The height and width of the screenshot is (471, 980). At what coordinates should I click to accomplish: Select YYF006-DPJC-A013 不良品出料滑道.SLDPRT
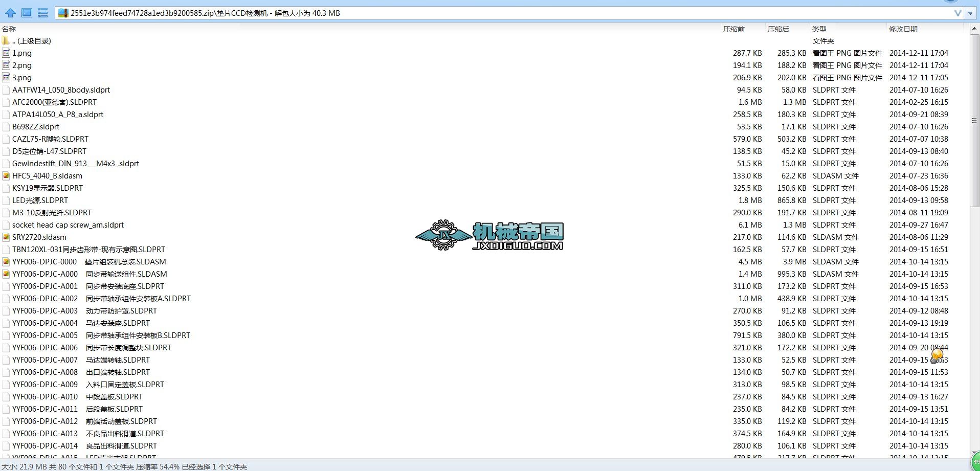coord(88,434)
